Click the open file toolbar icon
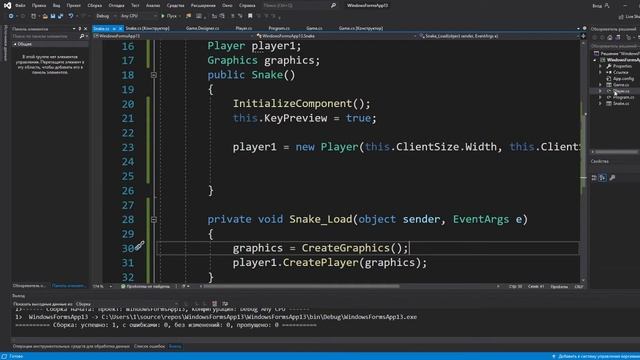 click(x=45, y=16)
